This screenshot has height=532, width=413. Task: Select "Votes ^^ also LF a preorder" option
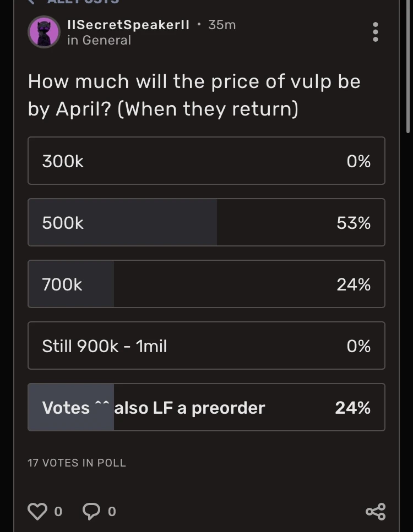click(206, 408)
